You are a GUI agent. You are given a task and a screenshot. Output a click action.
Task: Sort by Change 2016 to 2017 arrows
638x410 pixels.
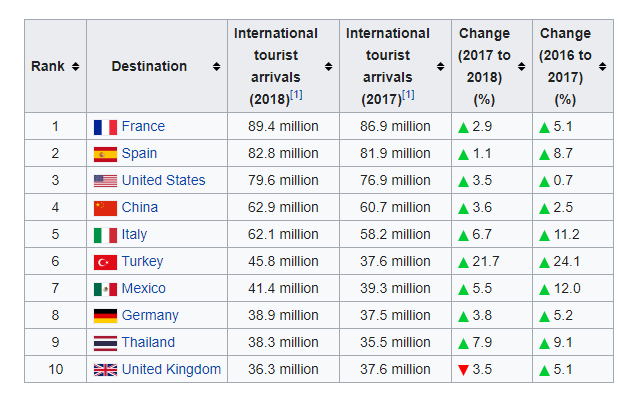pyautogui.click(x=602, y=67)
